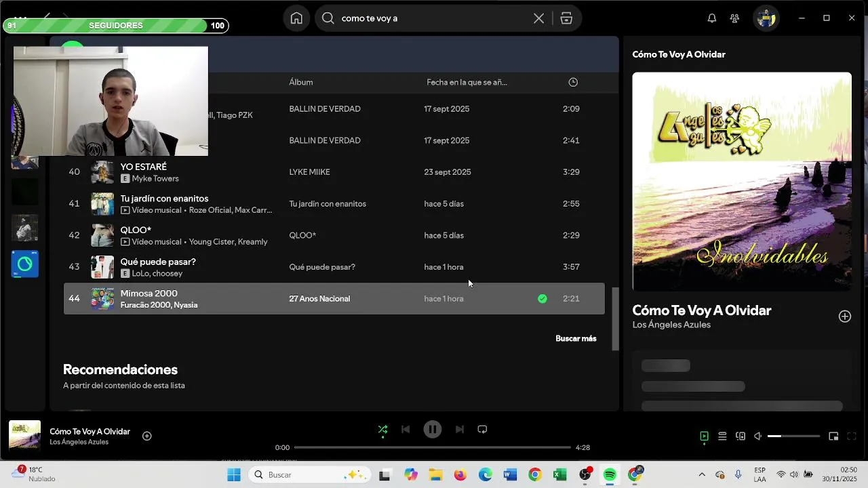Screen dimensions: 868x488
Task: Click the magnifier icon inside the search bar
Action: pos(328,18)
